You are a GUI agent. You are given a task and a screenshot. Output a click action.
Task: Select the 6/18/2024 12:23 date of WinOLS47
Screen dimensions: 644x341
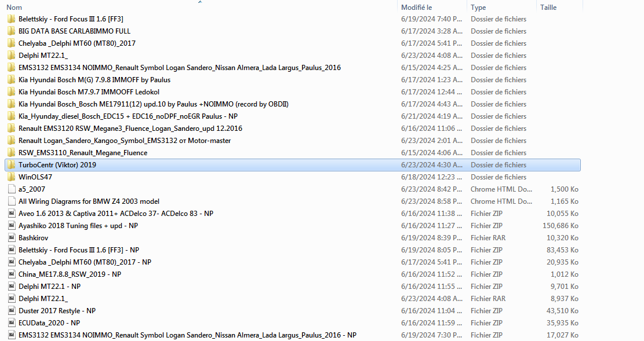point(431,177)
